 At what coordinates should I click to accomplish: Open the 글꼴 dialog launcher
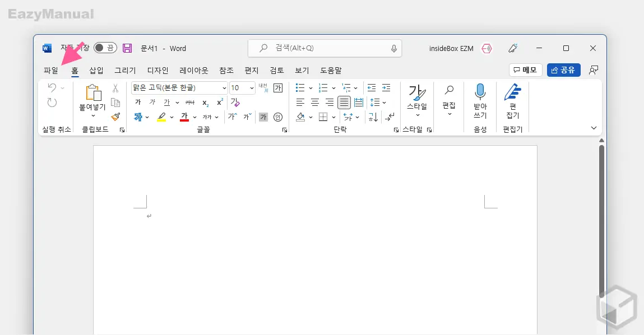285,130
